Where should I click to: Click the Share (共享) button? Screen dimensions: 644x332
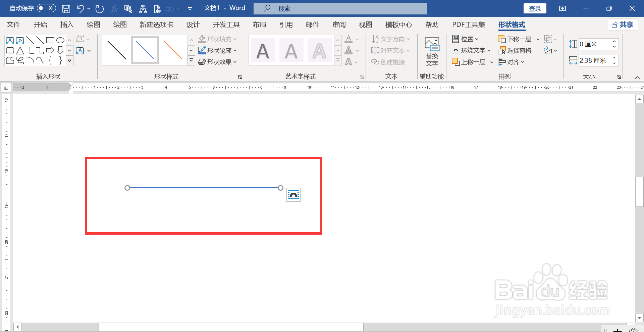tap(623, 25)
